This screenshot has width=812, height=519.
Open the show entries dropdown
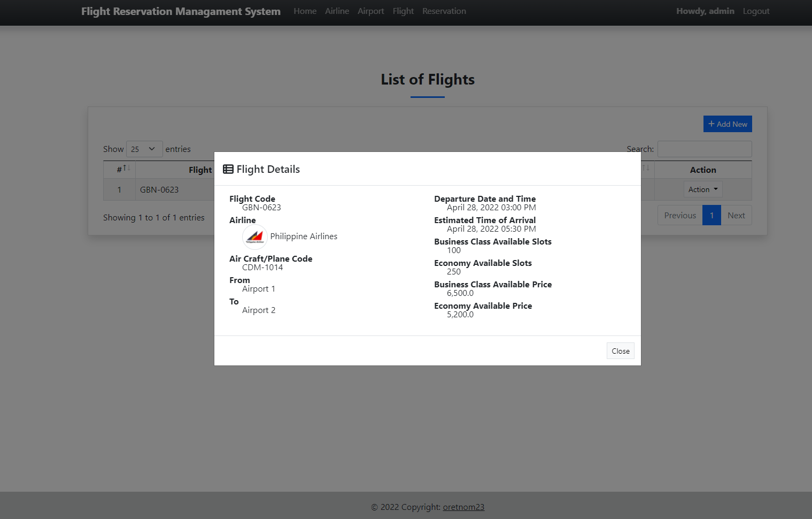pos(144,149)
